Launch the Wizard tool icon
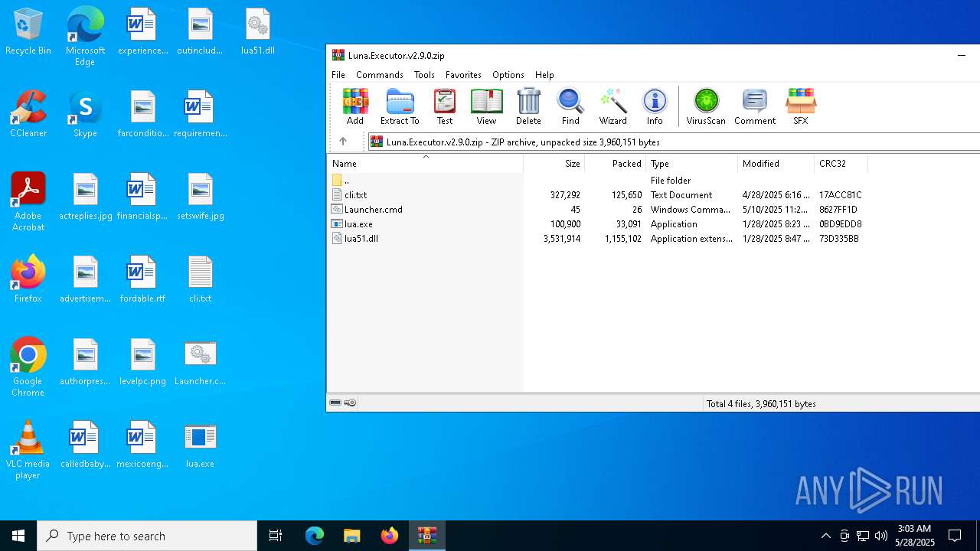The image size is (980, 551). [x=612, y=106]
